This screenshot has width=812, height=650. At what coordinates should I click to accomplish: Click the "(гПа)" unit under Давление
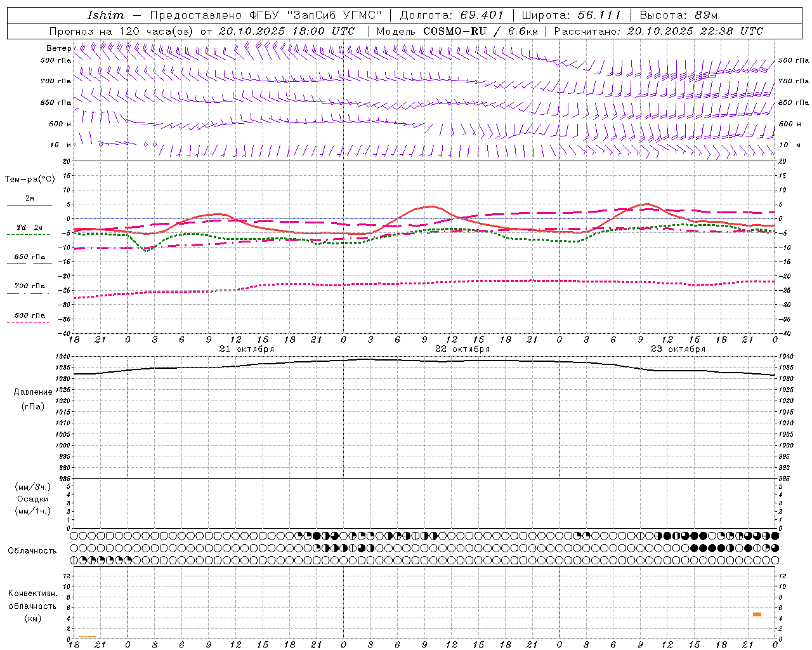point(33,407)
